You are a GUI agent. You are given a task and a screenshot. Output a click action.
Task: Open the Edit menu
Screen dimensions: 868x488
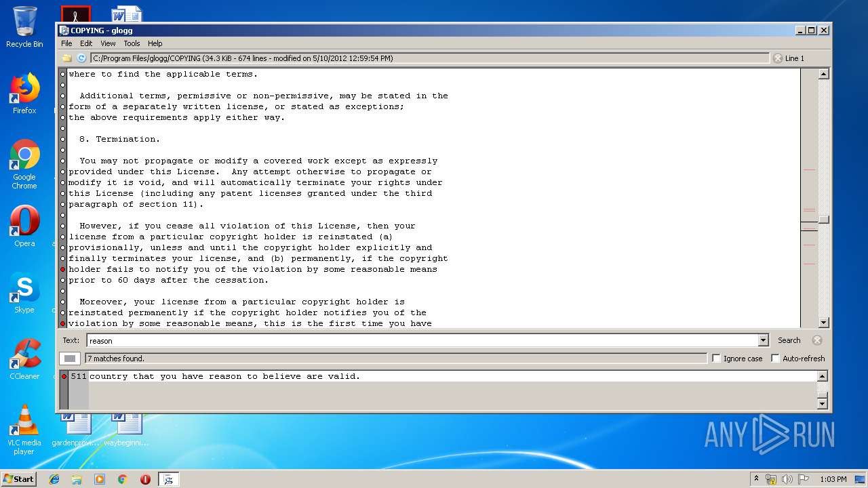tap(86, 43)
